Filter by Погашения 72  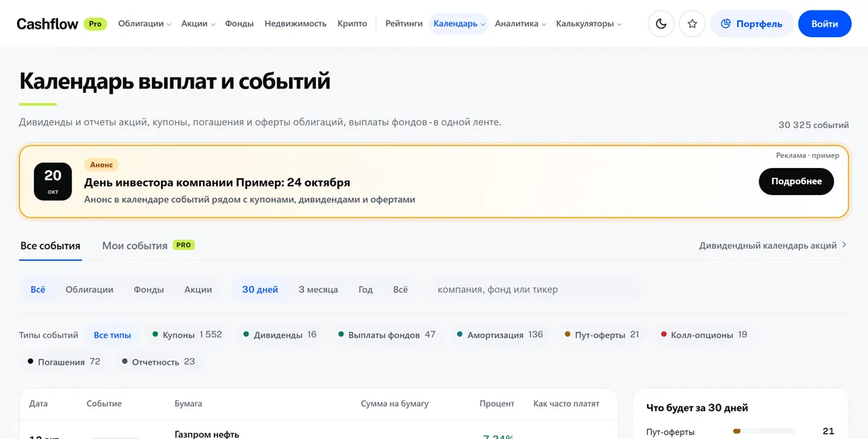(x=64, y=362)
